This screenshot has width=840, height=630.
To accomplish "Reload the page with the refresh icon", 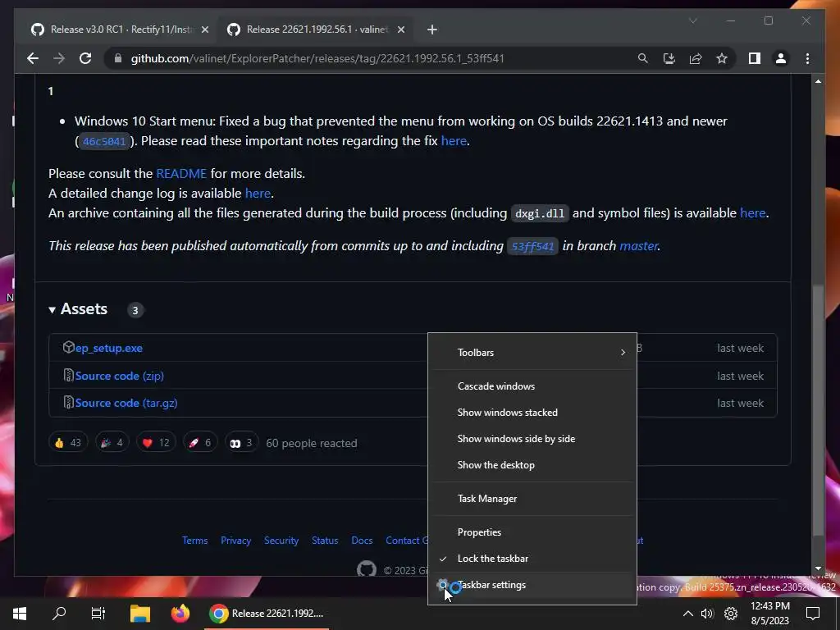I will point(85,58).
